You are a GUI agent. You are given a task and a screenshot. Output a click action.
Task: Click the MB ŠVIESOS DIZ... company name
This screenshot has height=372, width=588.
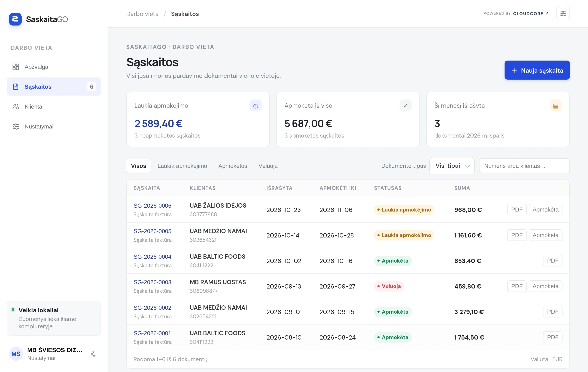tap(54, 350)
